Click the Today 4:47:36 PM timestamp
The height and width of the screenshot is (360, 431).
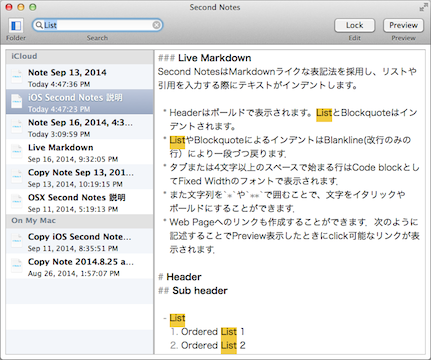coord(59,84)
